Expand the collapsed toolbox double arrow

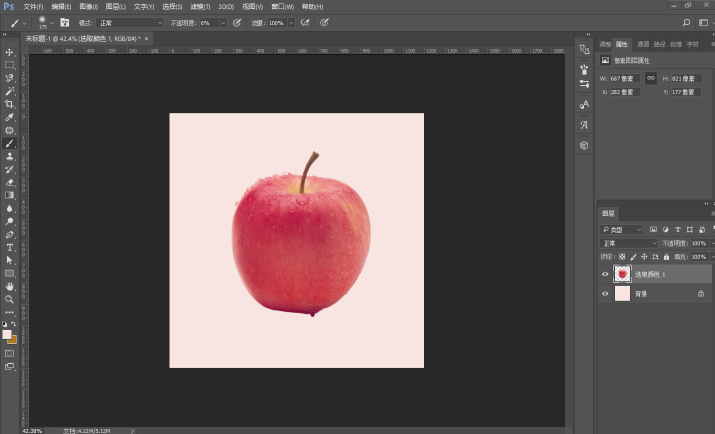click(5, 35)
